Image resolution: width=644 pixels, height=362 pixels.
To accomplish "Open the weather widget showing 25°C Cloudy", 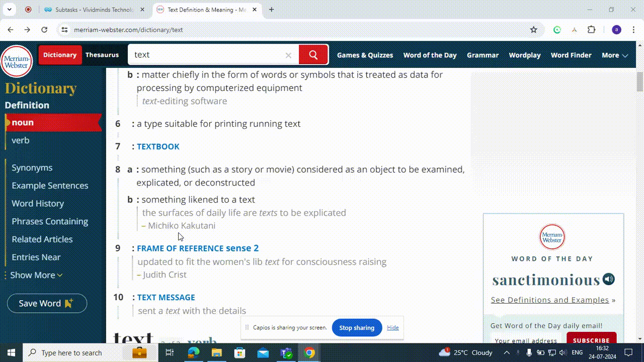I will [465, 352].
